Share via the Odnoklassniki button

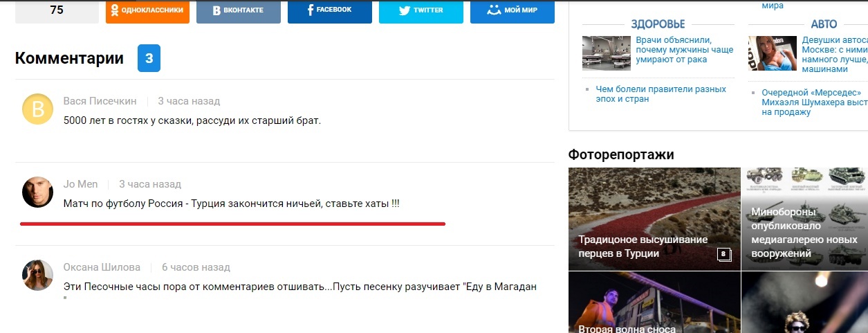pos(147,11)
